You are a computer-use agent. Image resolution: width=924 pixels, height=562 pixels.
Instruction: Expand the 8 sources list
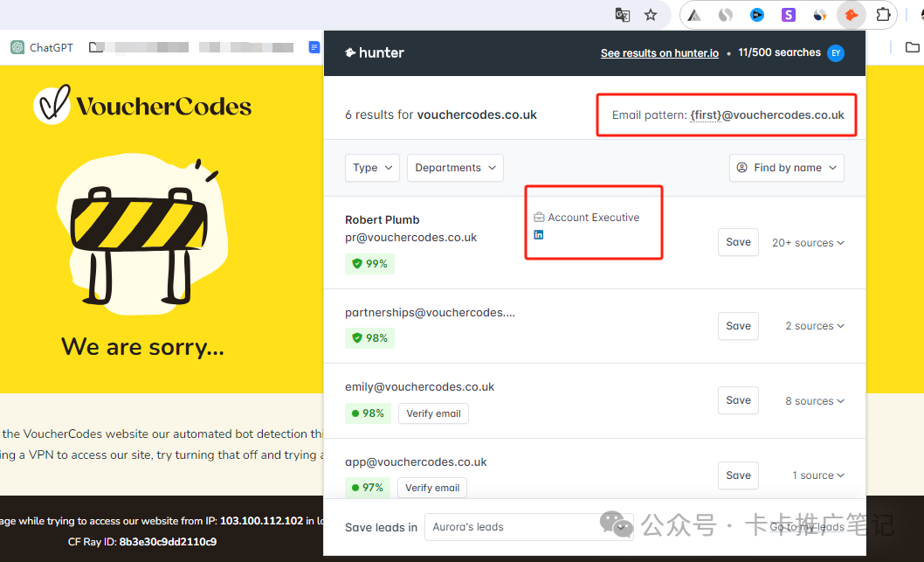[x=814, y=401]
